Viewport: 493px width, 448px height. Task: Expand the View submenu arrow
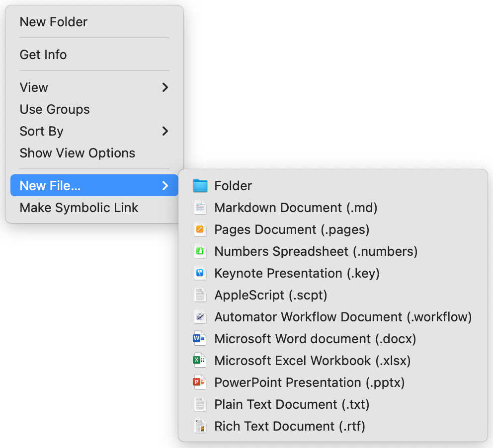point(165,87)
